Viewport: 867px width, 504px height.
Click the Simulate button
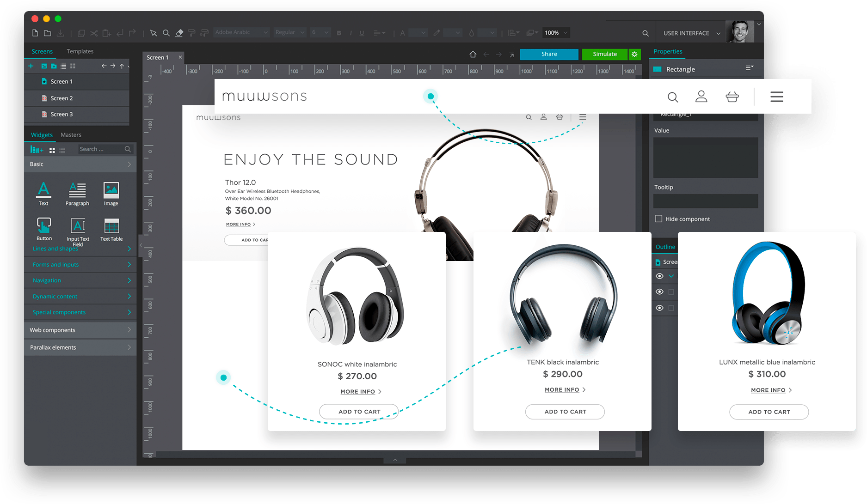pyautogui.click(x=604, y=54)
